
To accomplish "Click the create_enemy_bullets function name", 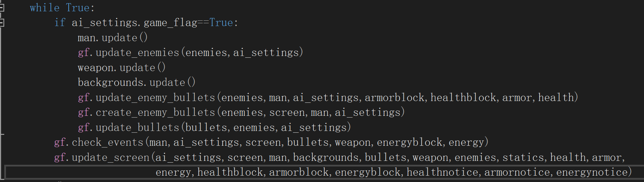I will (155, 113).
